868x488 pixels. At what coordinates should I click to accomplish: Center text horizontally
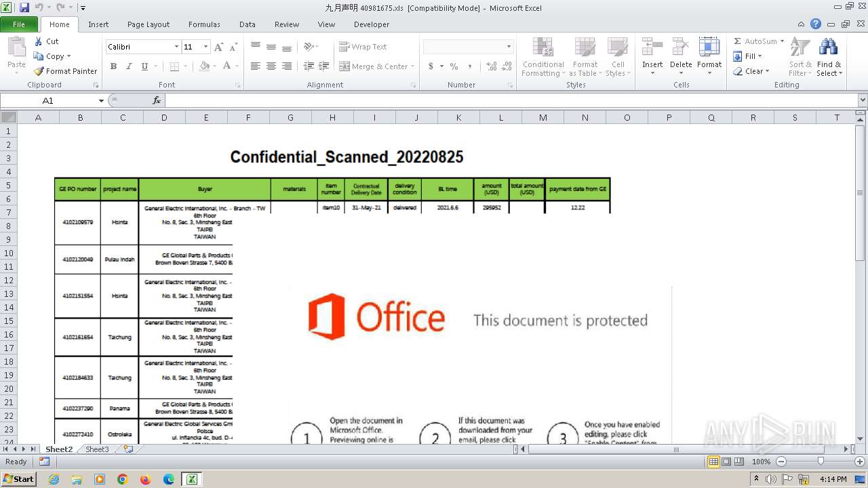(271, 66)
